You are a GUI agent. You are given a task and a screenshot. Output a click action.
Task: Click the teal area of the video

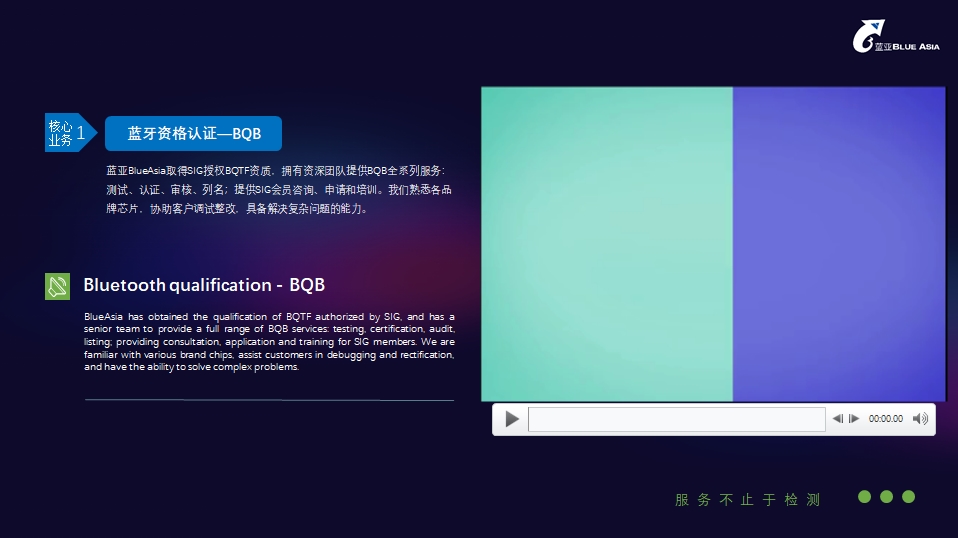point(606,243)
